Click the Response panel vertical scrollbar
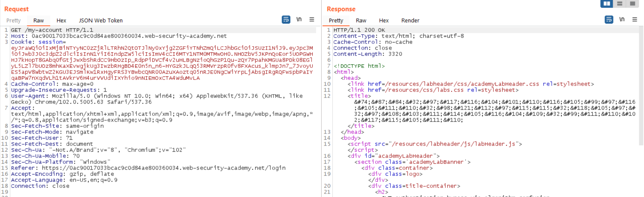Viewport: 644px width, 197px height. pos(641,86)
